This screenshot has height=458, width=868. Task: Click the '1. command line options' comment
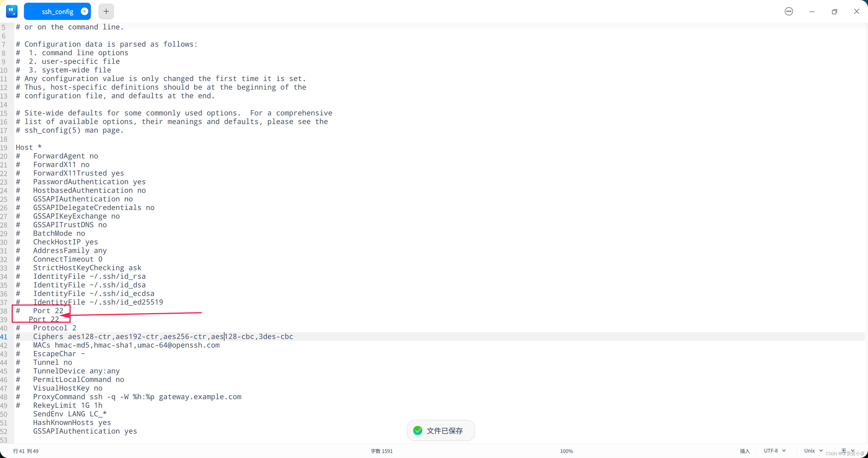[x=72, y=53]
